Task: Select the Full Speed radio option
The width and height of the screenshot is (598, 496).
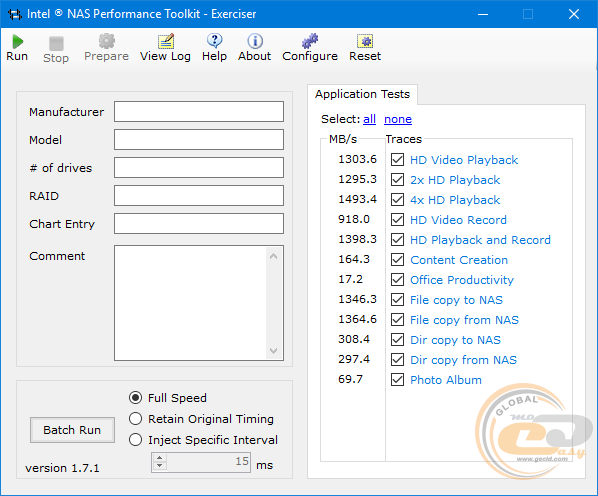Action: tap(135, 398)
